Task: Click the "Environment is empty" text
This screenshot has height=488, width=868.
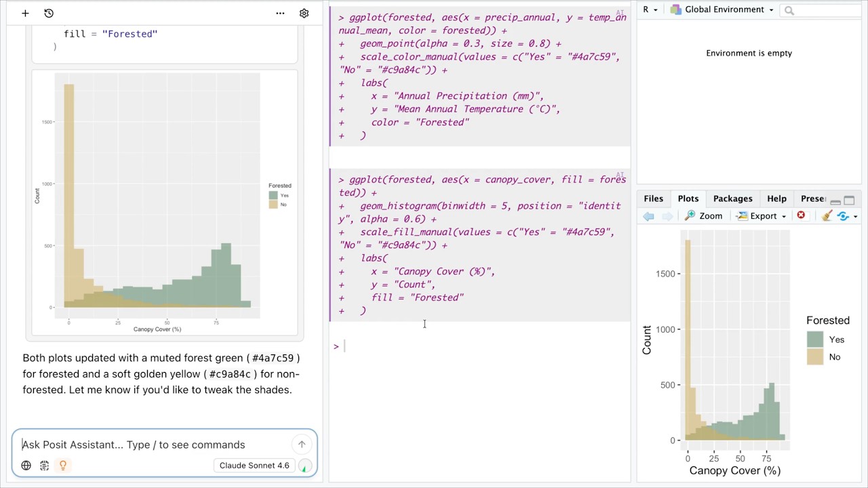Action: point(749,53)
